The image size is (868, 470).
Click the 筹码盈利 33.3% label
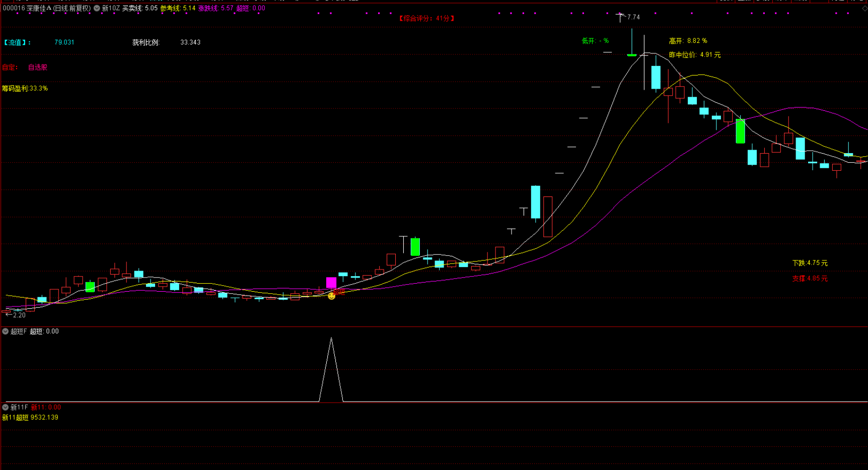coord(25,89)
